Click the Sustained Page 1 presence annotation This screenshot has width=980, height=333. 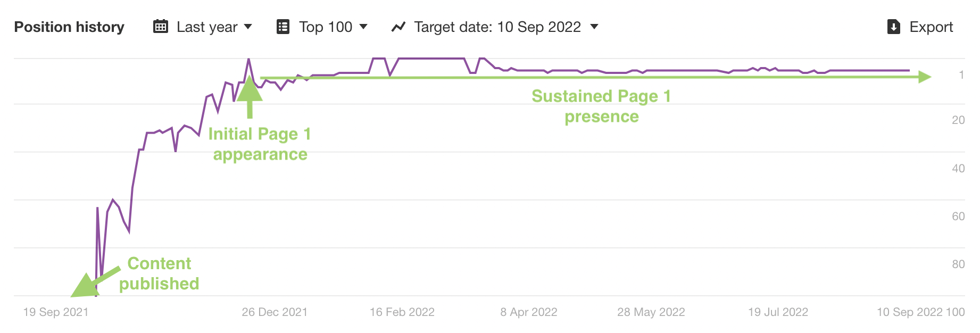[x=601, y=106]
